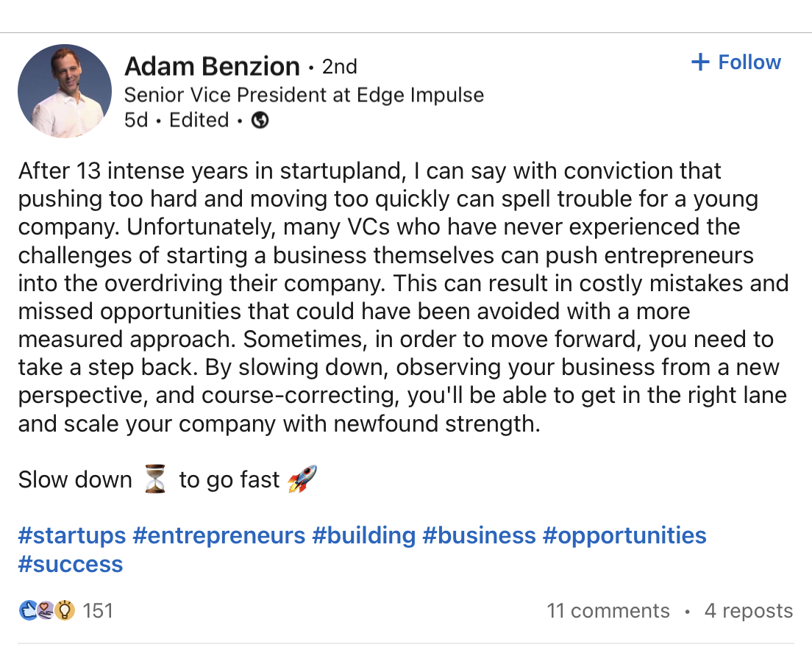View the 4 reposts

[748, 611]
